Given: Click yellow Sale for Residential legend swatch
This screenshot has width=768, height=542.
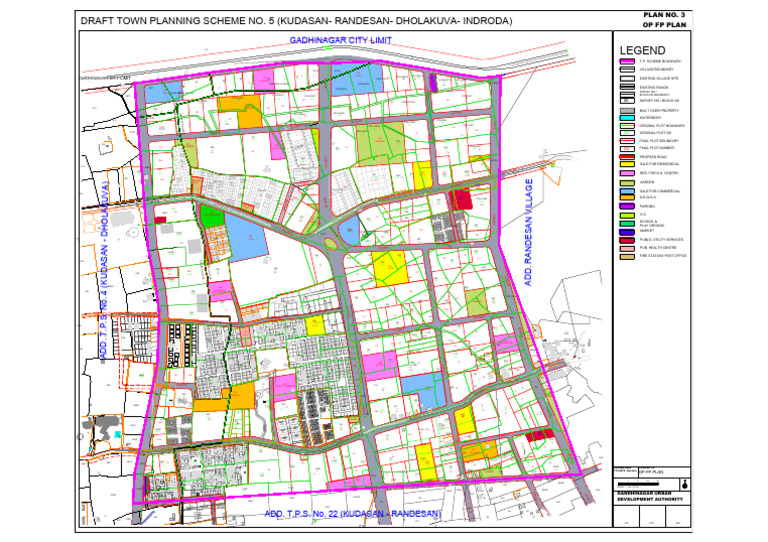Looking at the screenshot, I should click(627, 164).
